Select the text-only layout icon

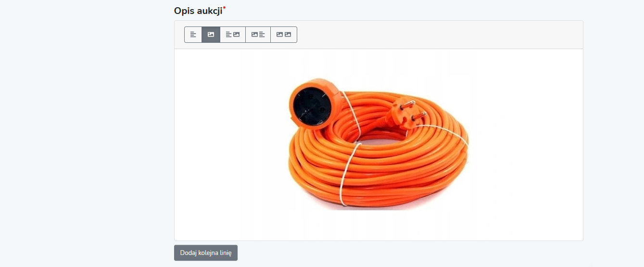pyautogui.click(x=193, y=35)
